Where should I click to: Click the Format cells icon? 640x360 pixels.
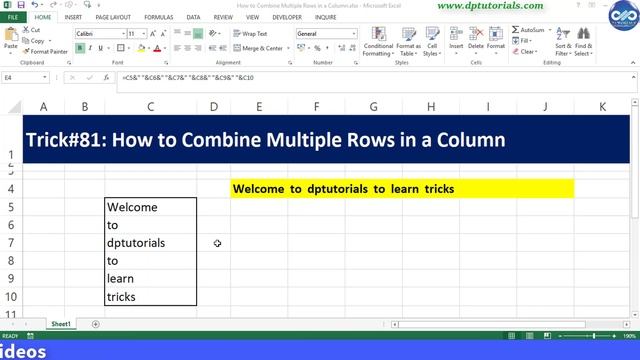496,34
